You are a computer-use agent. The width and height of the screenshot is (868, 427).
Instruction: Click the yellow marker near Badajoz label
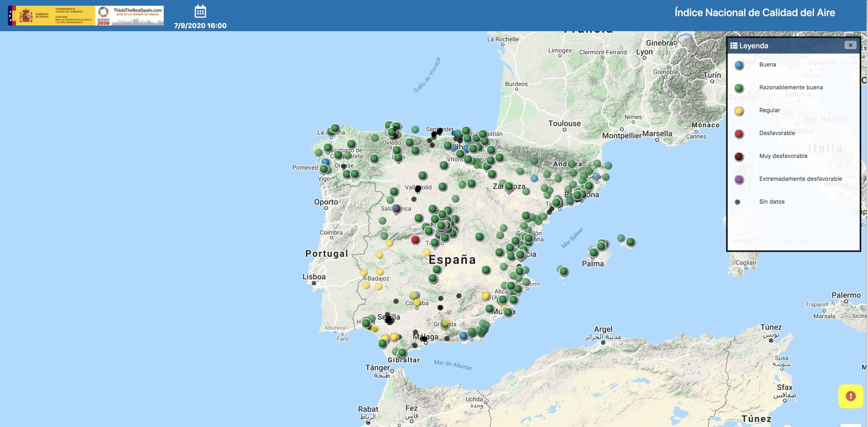coord(380,272)
